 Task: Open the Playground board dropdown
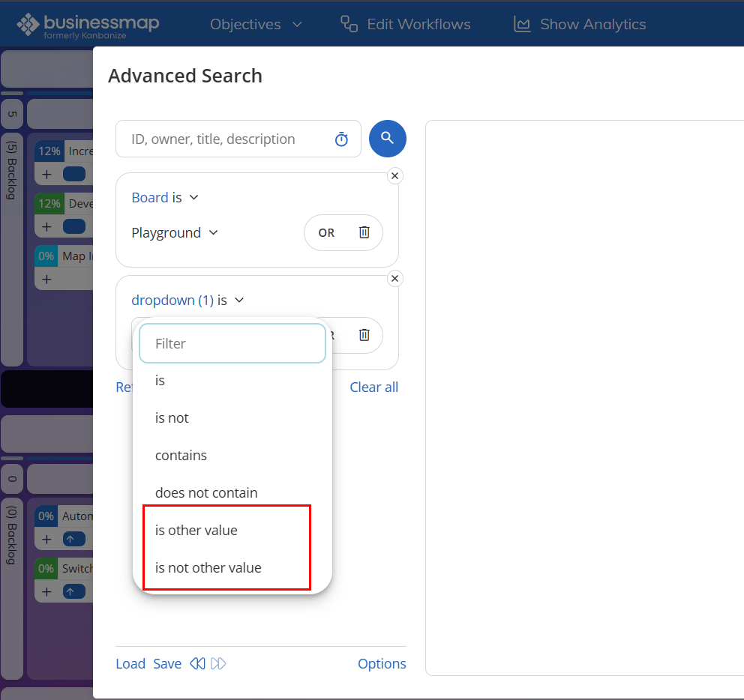175,233
